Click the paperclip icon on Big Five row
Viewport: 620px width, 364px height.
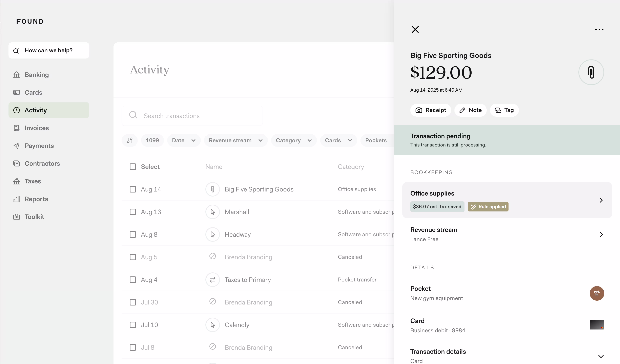[213, 189]
